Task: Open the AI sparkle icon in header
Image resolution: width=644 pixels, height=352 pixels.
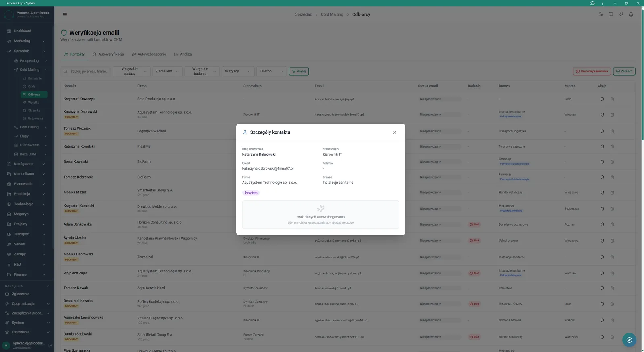Action: click(621, 14)
